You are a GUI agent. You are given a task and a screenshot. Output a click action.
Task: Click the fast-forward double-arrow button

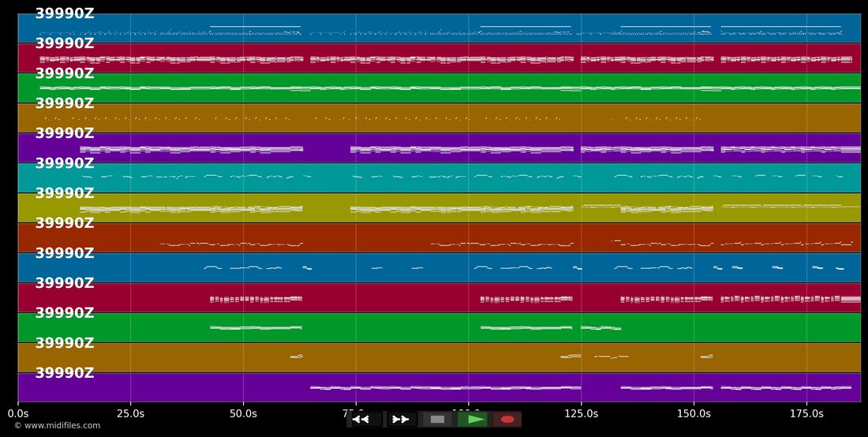point(402,420)
